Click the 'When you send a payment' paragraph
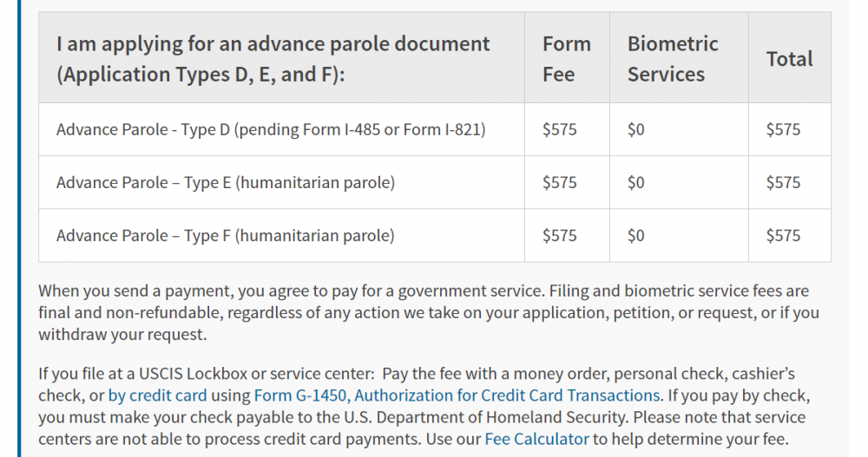 425,312
